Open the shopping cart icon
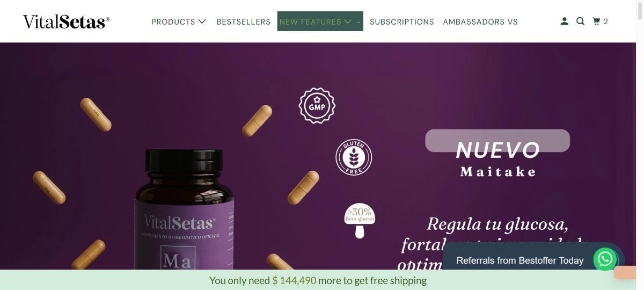Screen dimensions: 644x290 coord(596,21)
